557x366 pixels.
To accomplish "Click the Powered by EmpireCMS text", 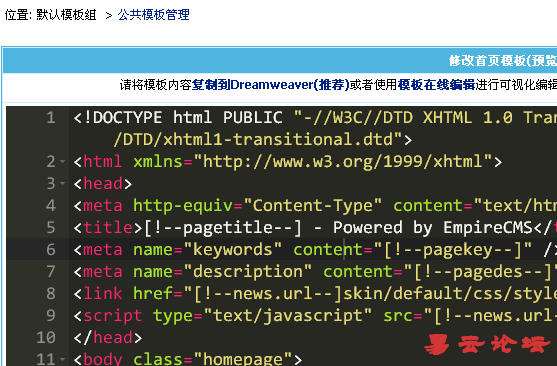I will [x=433, y=228].
